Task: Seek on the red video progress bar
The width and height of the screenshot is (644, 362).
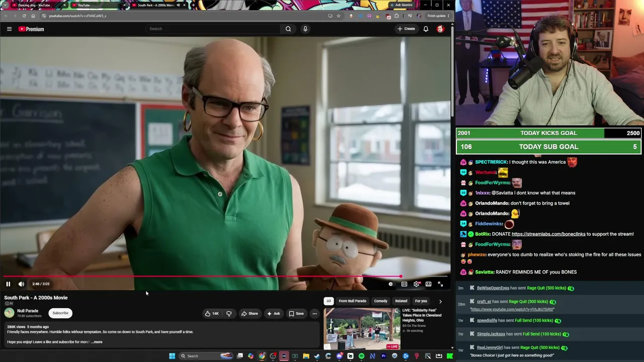Action: (x=225, y=276)
